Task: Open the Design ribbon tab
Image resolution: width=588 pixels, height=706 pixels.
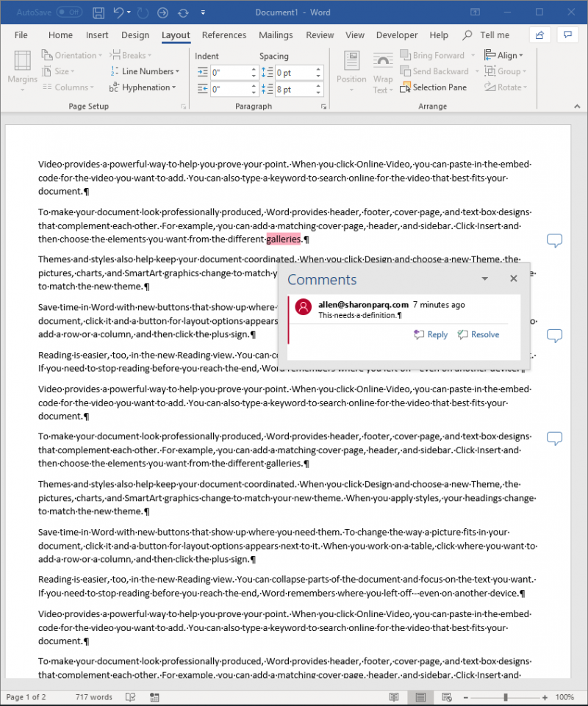Action: (135, 35)
